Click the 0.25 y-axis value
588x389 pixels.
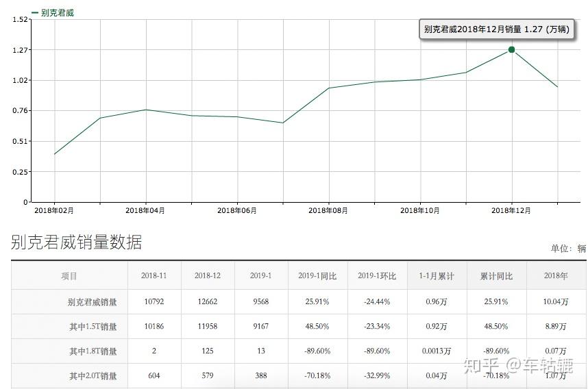point(20,172)
